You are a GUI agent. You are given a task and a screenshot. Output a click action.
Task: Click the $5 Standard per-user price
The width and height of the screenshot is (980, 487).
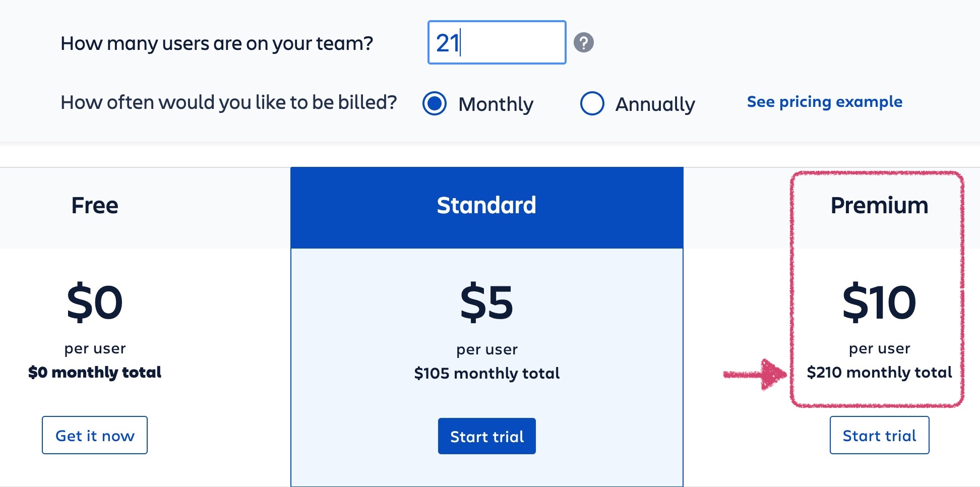486,302
